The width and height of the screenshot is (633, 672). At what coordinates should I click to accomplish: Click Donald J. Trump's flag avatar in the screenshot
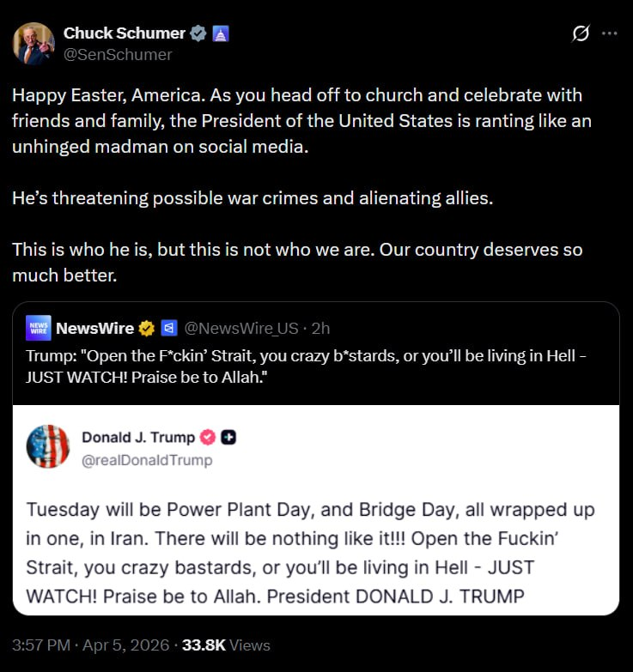[48, 447]
